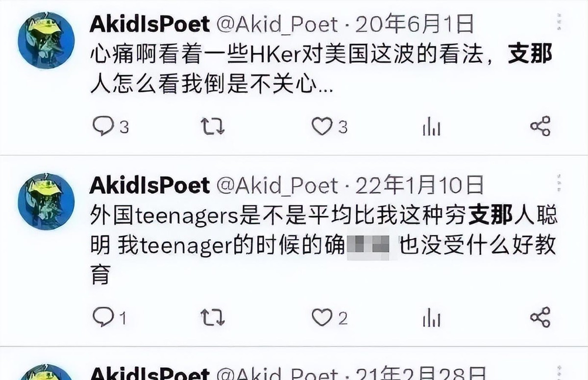Retweet the January 2022 tweet
The width and height of the screenshot is (588, 380).
213,318
